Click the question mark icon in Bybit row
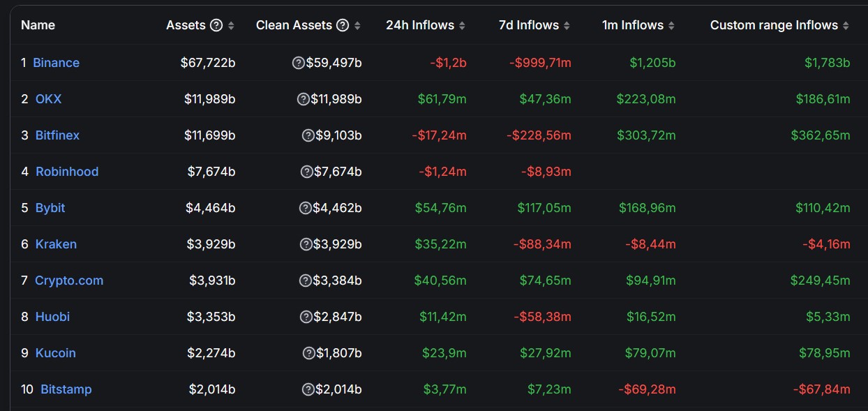This screenshot has width=868, height=411. click(305, 208)
